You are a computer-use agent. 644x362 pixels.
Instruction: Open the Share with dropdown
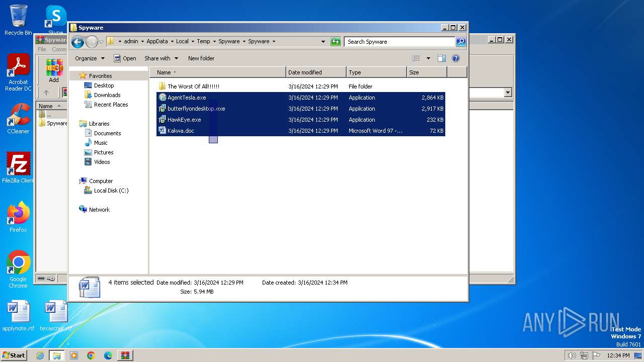click(x=160, y=58)
